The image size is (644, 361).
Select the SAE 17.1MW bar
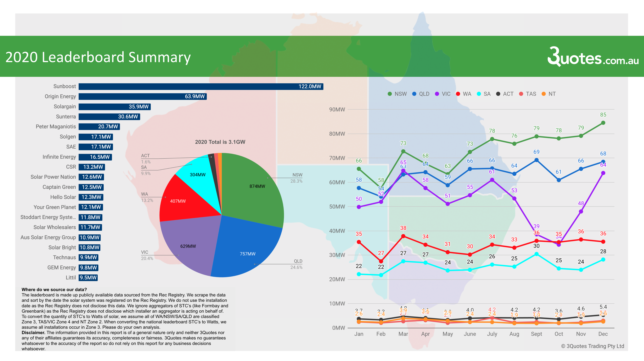point(96,147)
